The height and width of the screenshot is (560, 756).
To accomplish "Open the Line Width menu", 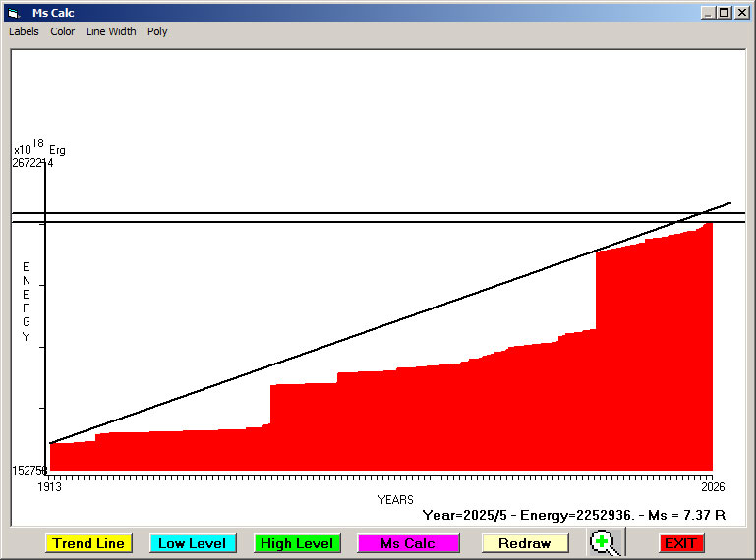I will click(x=111, y=31).
